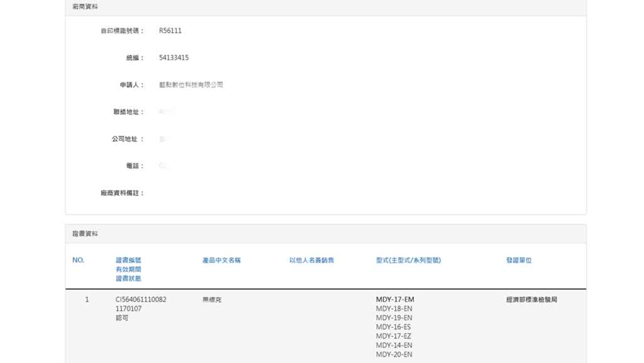Click issuing unit 經濟部標準檢驗局
The image size is (644, 363).
tap(531, 300)
